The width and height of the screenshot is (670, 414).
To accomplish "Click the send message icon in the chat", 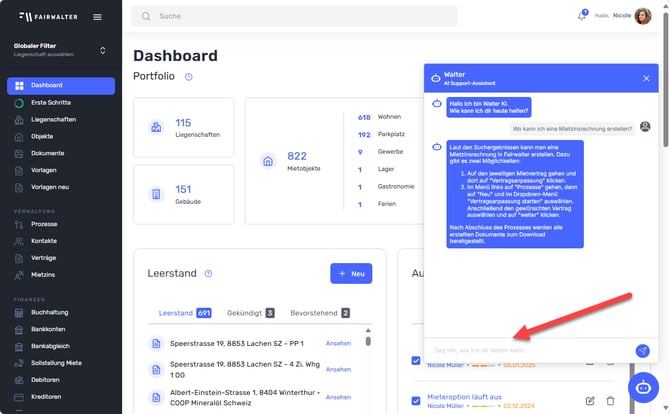I will tap(642, 351).
